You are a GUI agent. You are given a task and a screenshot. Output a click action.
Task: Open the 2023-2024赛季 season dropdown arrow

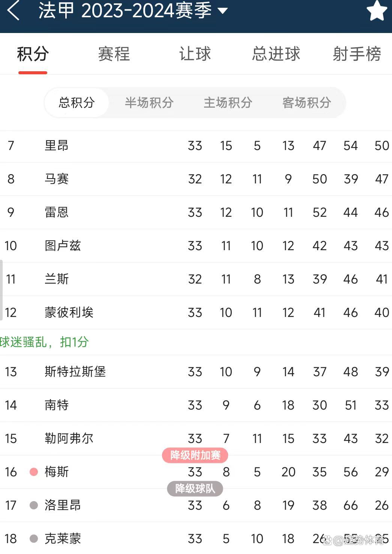coord(223,11)
